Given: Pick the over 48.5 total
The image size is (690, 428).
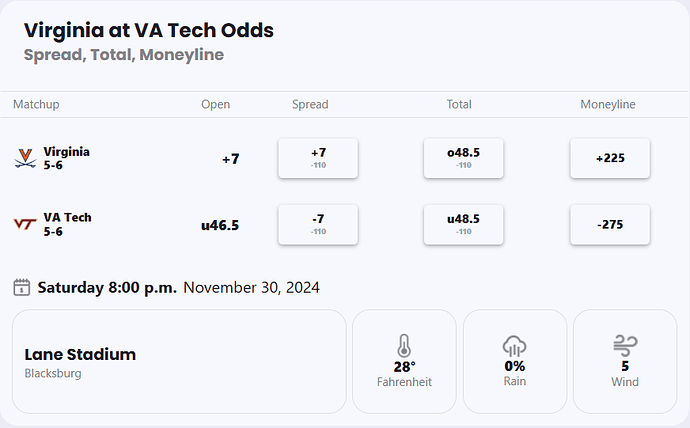Looking at the screenshot, I should pyautogui.click(x=463, y=158).
